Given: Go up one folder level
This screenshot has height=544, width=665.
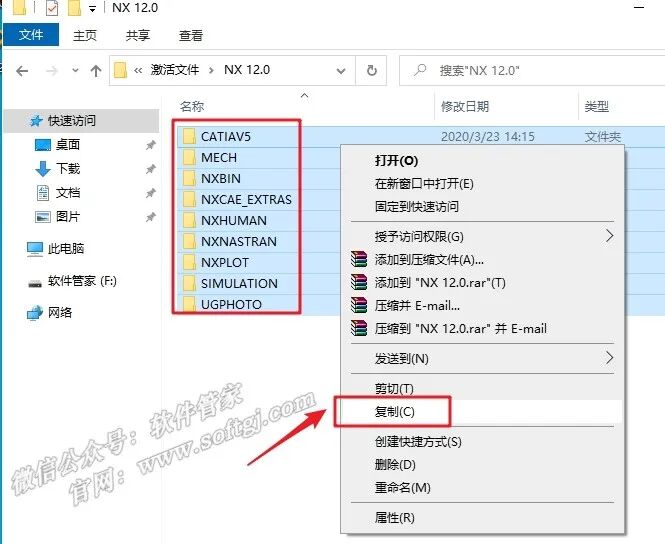Looking at the screenshot, I should coord(96,71).
